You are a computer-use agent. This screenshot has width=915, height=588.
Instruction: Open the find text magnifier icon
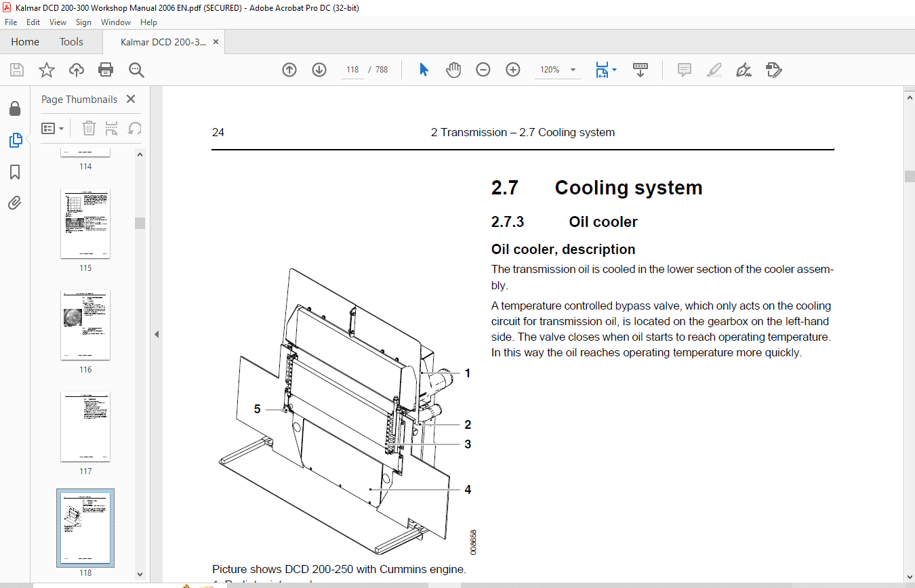136,70
